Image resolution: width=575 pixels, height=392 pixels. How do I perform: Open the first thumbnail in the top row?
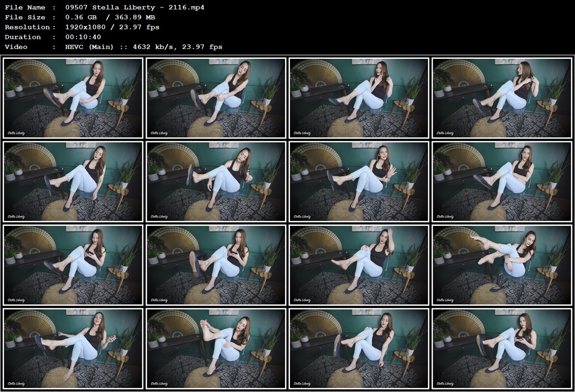tap(73, 98)
